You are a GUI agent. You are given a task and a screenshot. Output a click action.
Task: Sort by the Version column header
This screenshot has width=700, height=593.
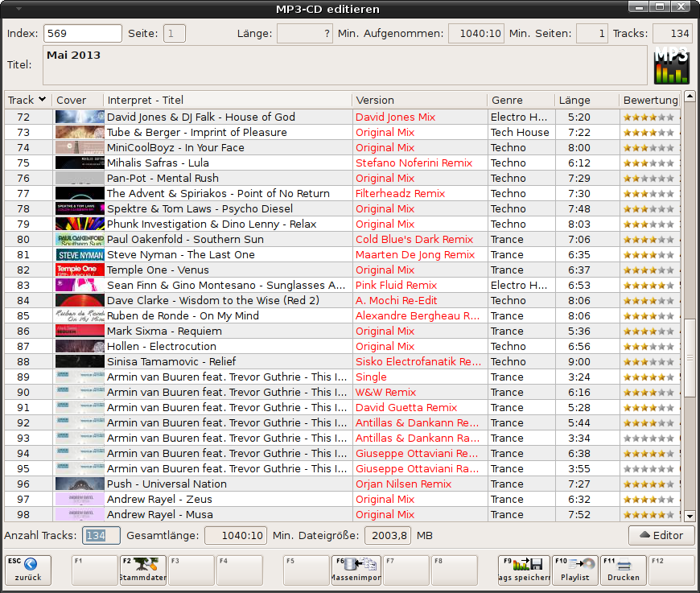point(420,100)
